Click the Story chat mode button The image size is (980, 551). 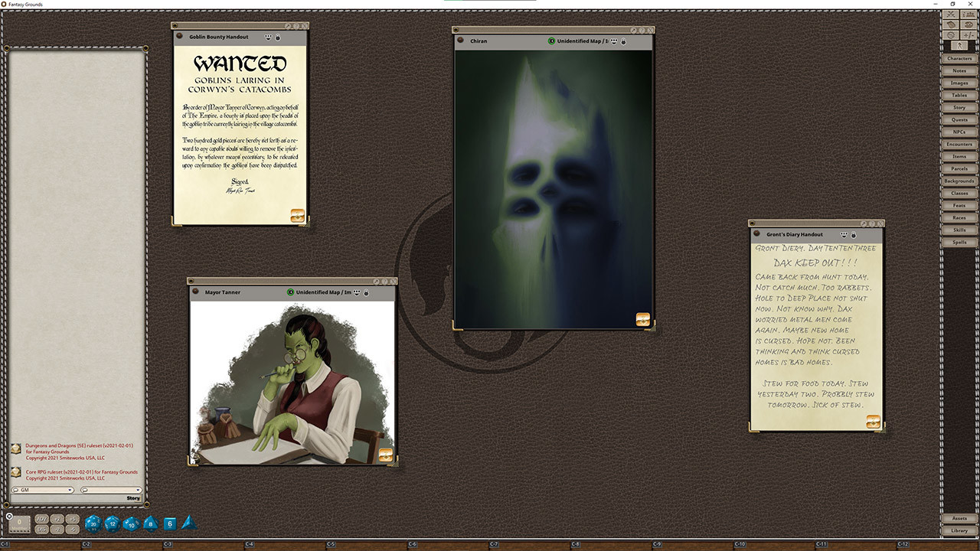[133, 498]
